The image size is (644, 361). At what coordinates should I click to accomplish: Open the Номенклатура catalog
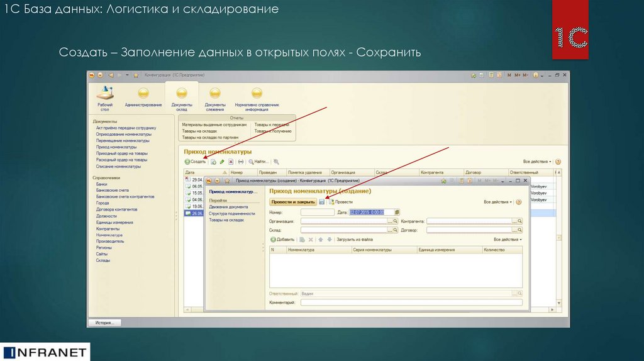click(109, 235)
